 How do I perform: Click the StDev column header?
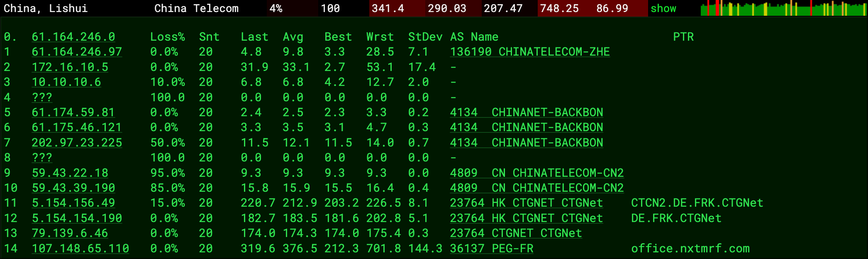click(x=425, y=37)
